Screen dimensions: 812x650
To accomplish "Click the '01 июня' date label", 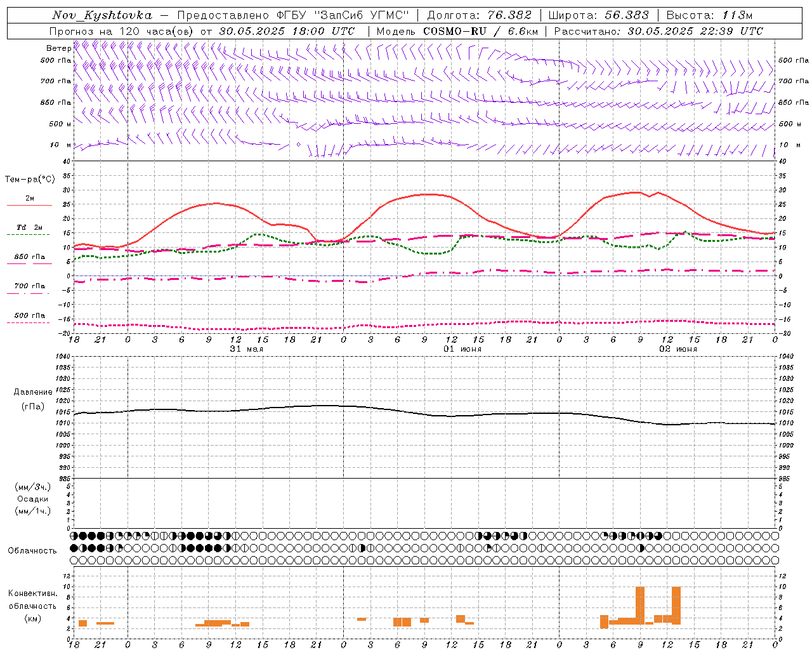I will coord(462,349).
